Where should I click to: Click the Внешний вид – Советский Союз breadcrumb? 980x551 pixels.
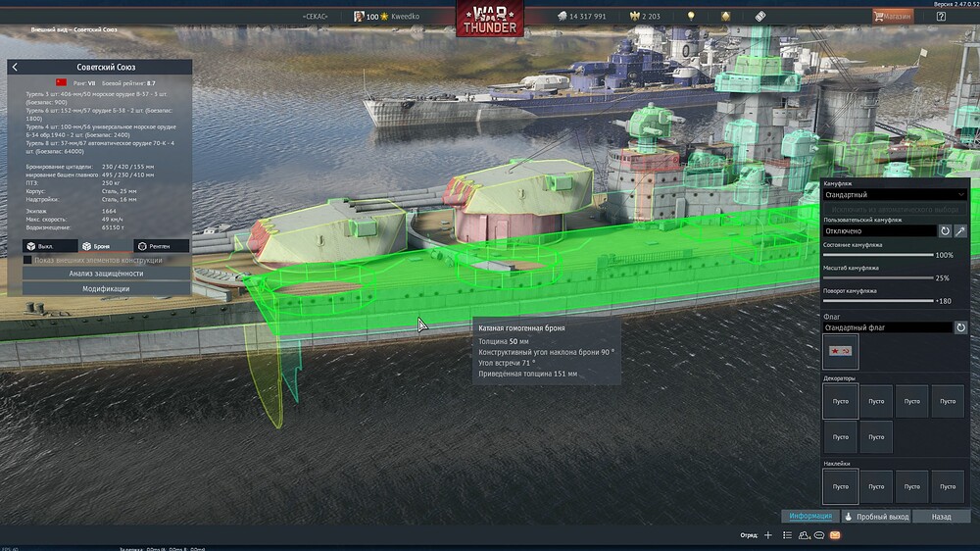tap(73, 29)
